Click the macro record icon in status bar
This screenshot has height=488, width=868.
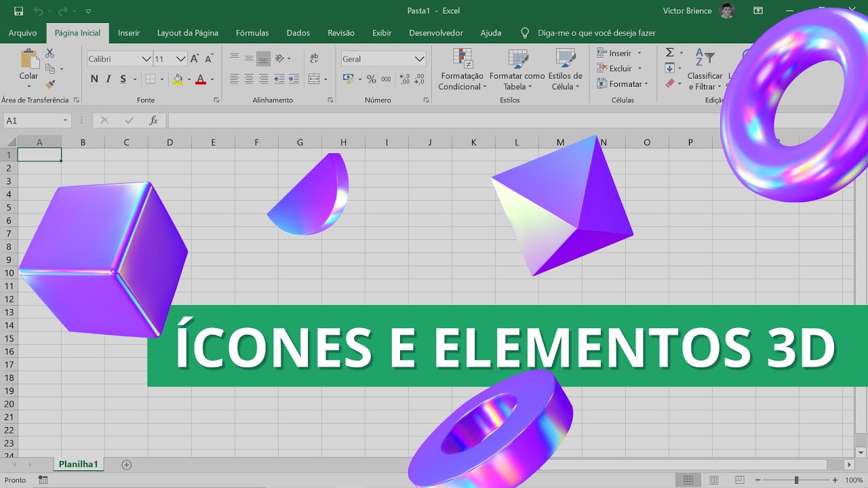[x=43, y=480]
